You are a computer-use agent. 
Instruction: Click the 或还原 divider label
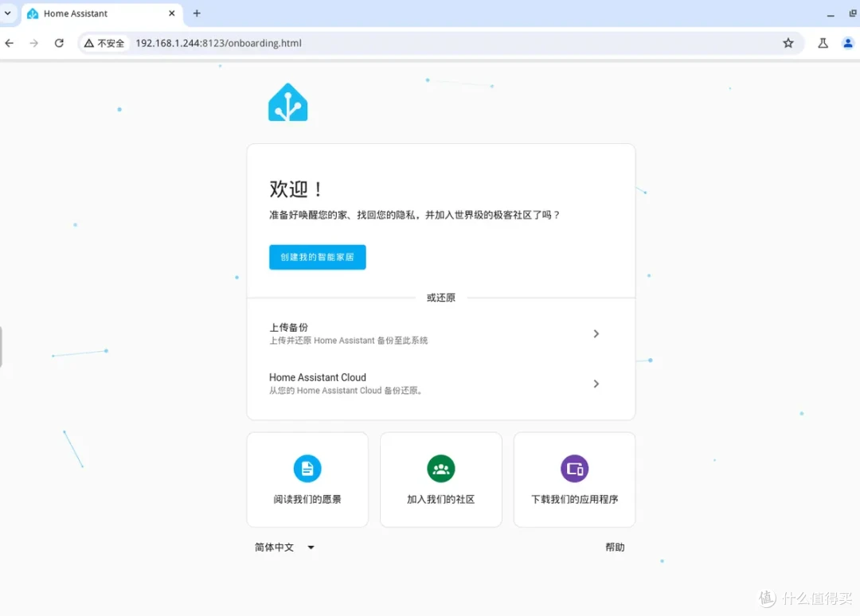coord(441,298)
